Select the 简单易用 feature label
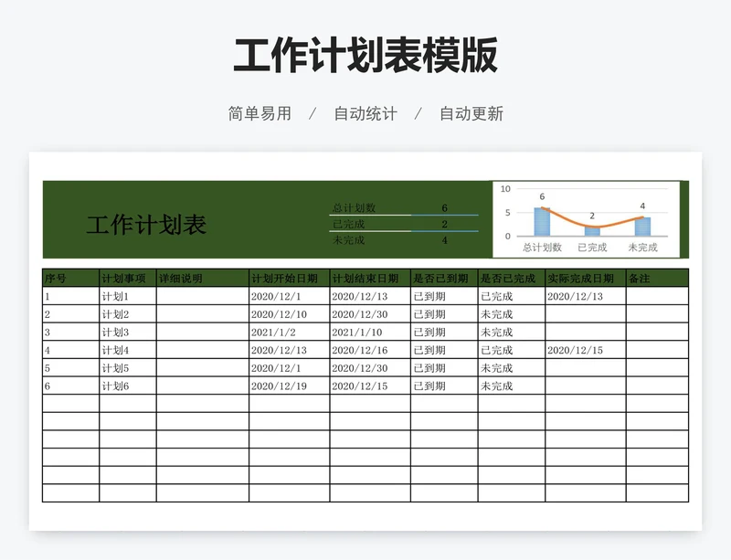Image resolution: width=731 pixels, height=560 pixels. coord(260,113)
